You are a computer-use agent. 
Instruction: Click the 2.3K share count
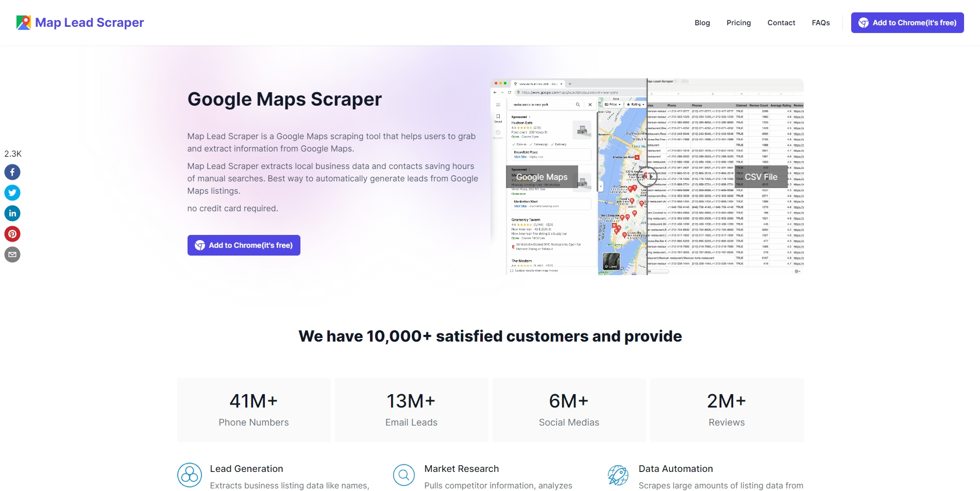[x=13, y=154]
